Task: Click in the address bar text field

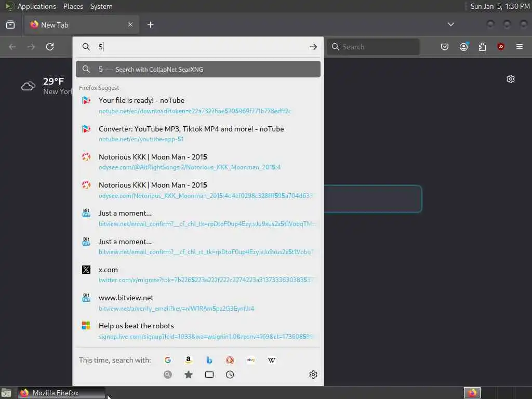Action: point(202,47)
